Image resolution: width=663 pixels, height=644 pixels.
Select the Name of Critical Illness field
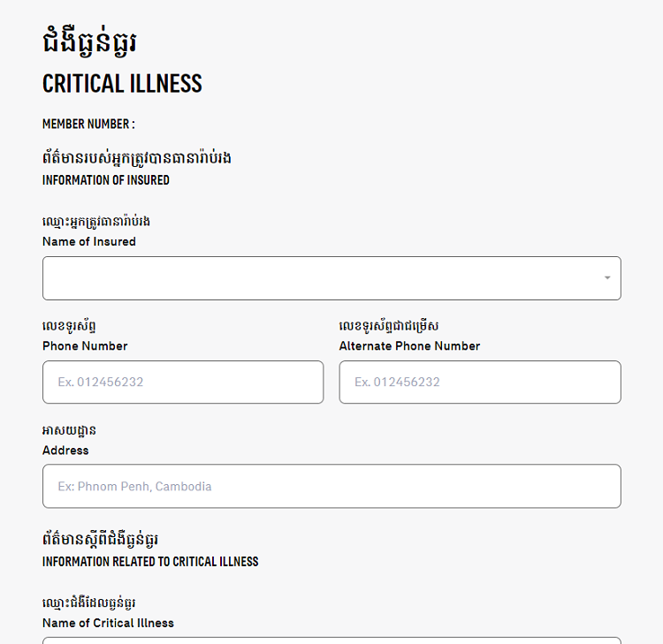click(331, 640)
